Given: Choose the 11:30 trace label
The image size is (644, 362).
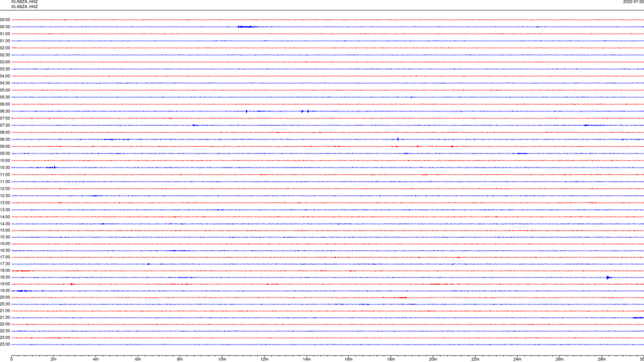Looking at the screenshot, I should (5, 182).
